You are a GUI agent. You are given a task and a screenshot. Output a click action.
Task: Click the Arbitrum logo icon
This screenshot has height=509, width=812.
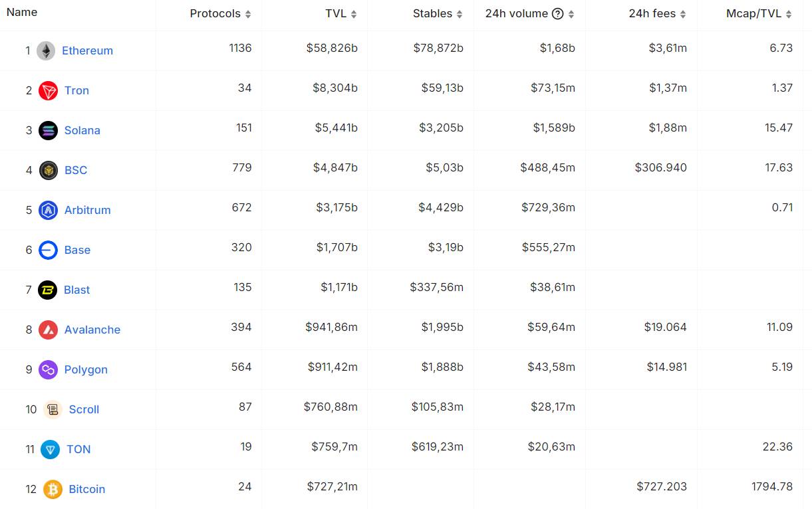(x=48, y=210)
